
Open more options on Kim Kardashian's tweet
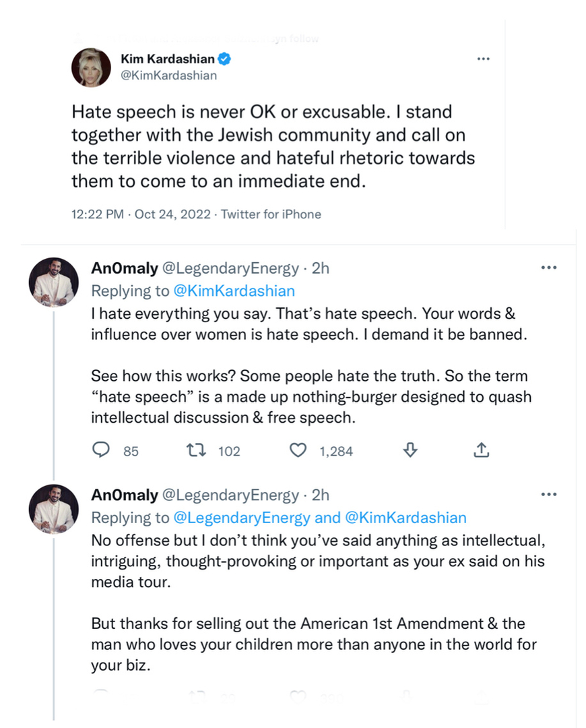(483, 59)
